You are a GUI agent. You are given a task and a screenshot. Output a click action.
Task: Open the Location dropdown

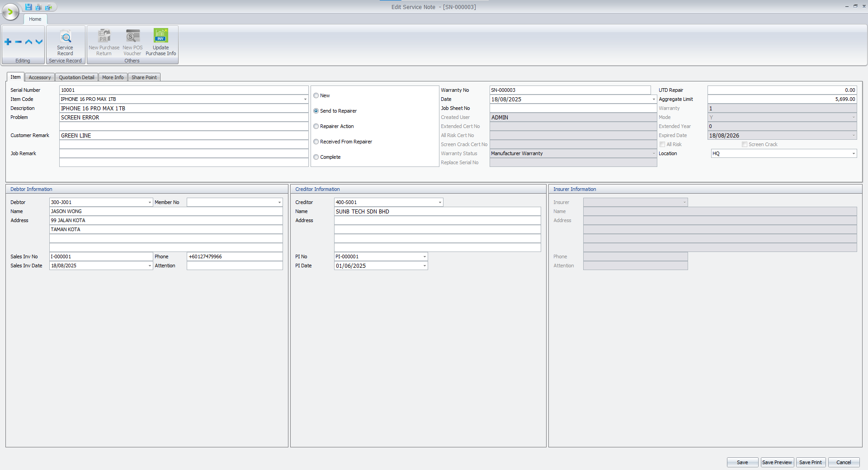(x=853, y=153)
